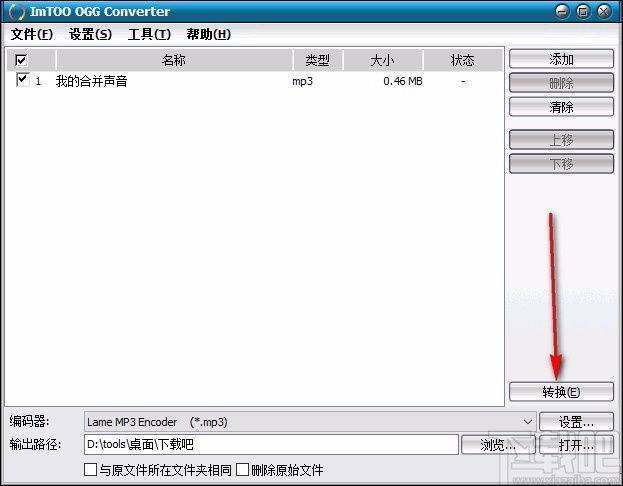Open the 设置(S) menu
This screenshot has width=623, height=486.
(90, 34)
